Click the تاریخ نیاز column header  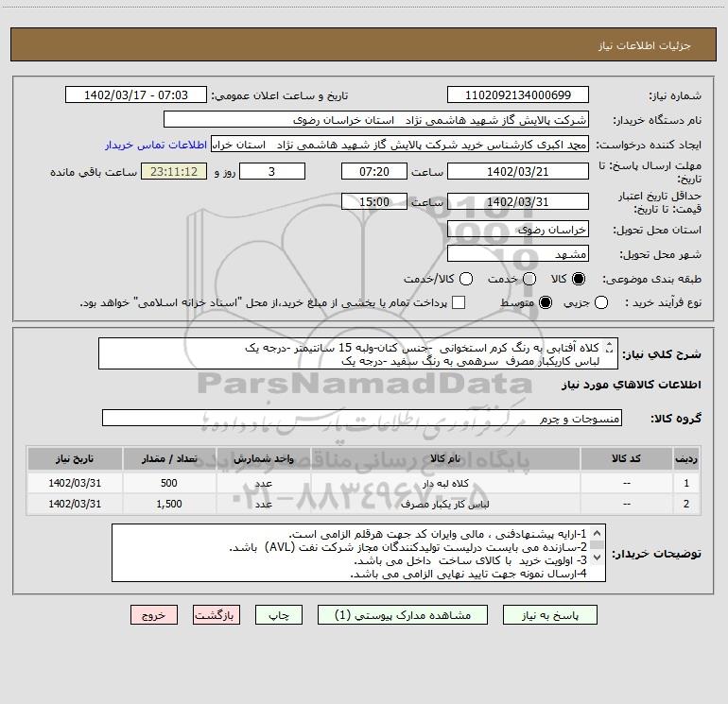coord(75,459)
